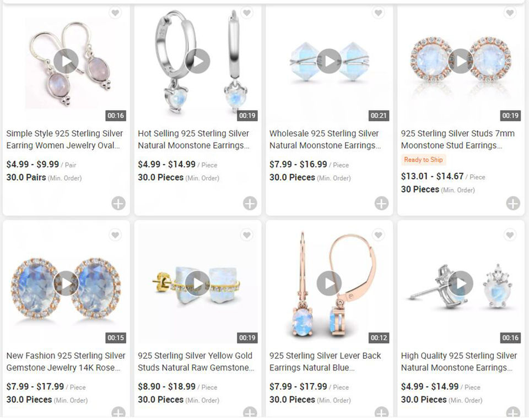Play High Quality crown heart studs video
The height and width of the screenshot is (420, 529).
(x=461, y=283)
